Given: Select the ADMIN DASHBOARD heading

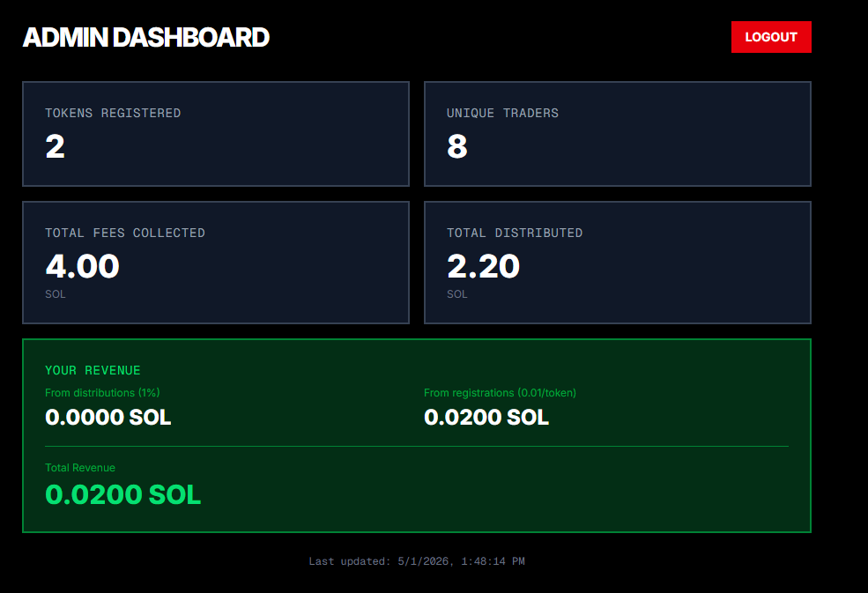Looking at the screenshot, I should tap(146, 38).
